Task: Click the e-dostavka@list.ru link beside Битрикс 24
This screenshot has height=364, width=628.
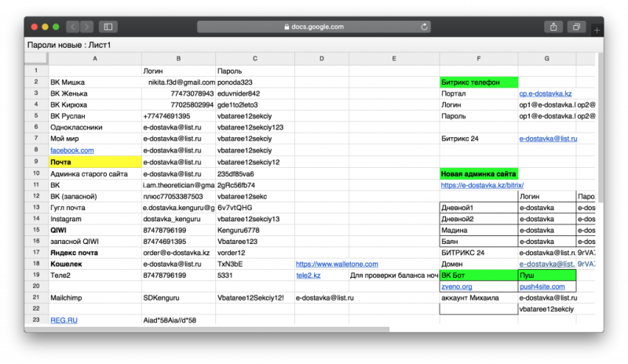Action: pos(548,139)
